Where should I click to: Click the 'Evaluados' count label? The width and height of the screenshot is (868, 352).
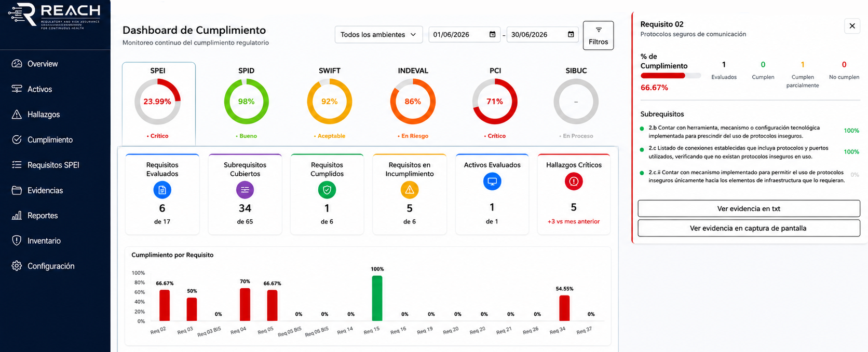[x=724, y=77]
